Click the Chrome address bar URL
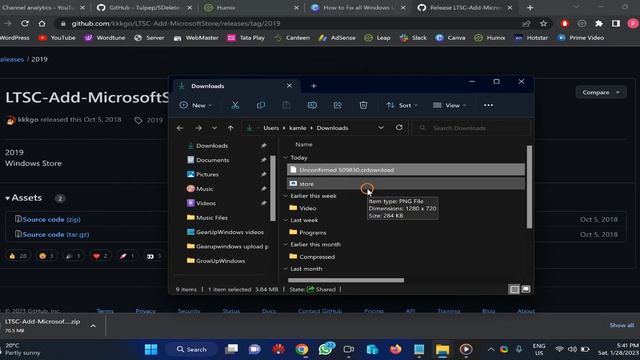640x360 pixels. click(176, 24)
